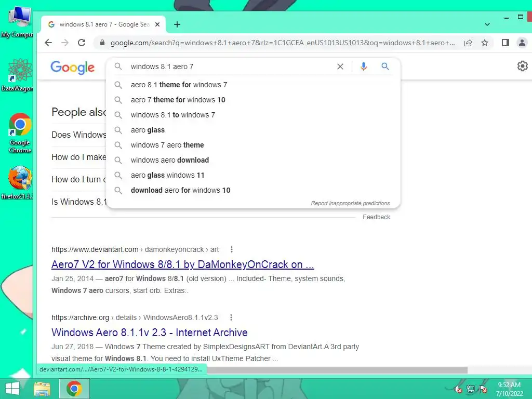Screen dimensions: 532x399
Task: Expand question starting 'Does Windows'
Action: [79, 135]
